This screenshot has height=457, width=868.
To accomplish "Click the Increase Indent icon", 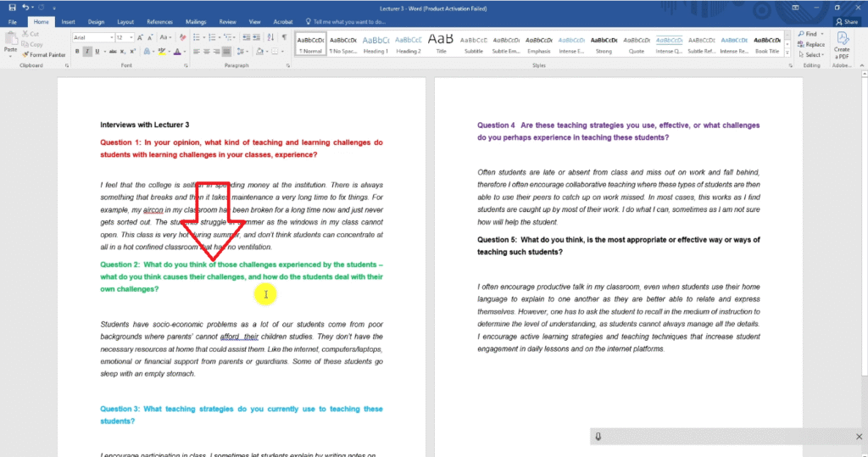I will pos(257,38).
